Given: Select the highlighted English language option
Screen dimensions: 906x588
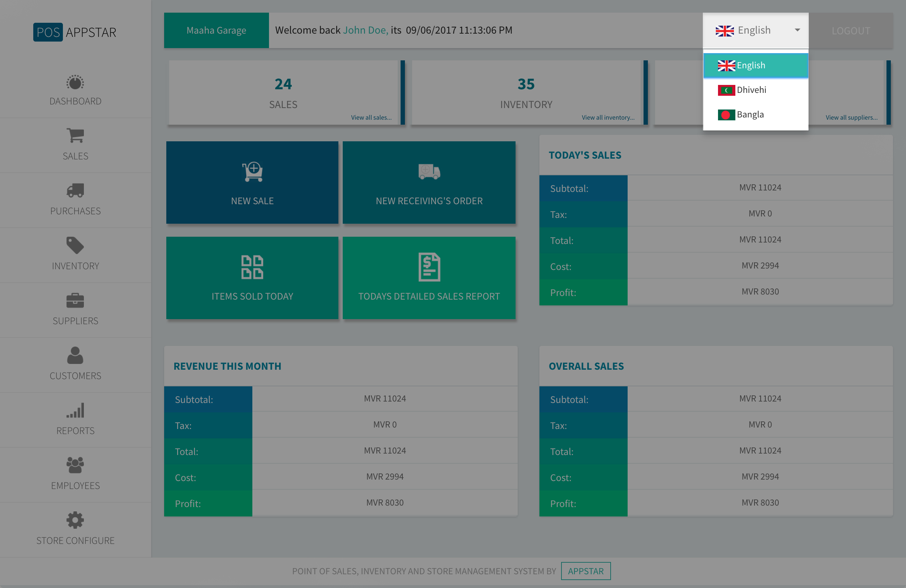Looking at the screenshot, I should tap(750, 65).
